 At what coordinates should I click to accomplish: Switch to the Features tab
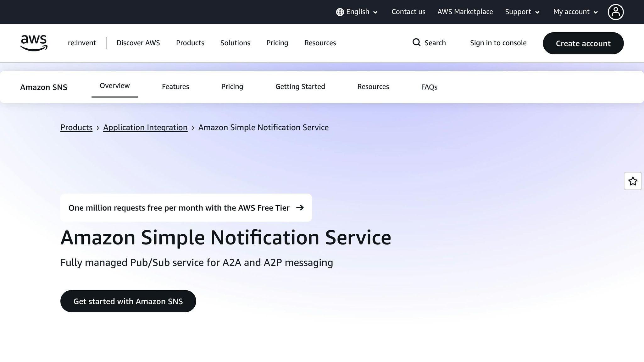pos(175,86)
